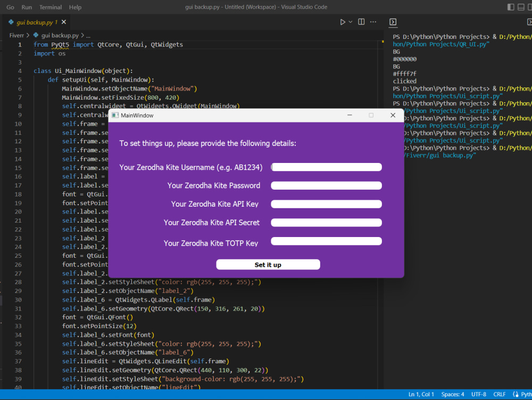
Task: Split the editor right
Action: (x=361, y=22)
